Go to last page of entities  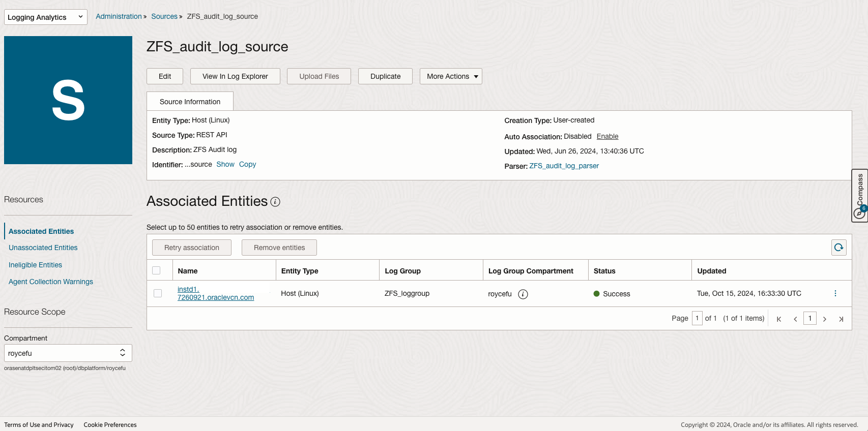(841, 319)
